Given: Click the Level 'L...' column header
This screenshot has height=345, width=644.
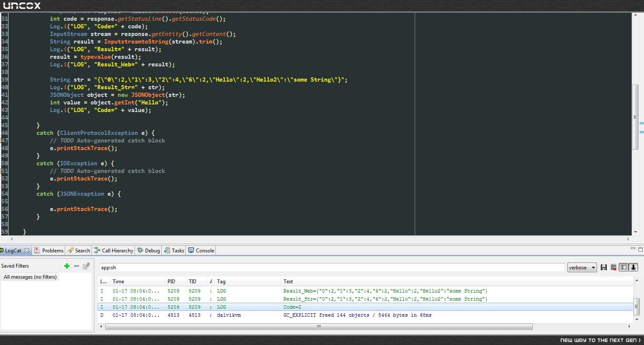Looking at the screenshot, I should coord(103,282).
